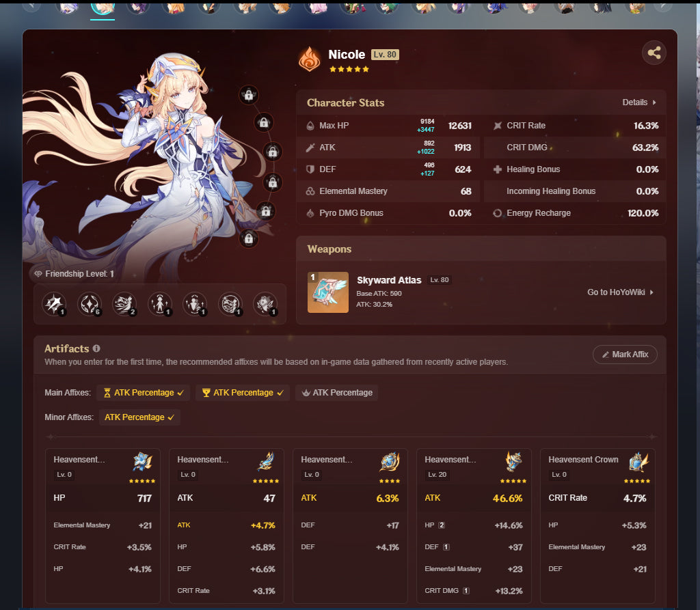Open the Go to HoYoWiki link
This screenshot has width=700, height=610.
[x=620, y=292]
